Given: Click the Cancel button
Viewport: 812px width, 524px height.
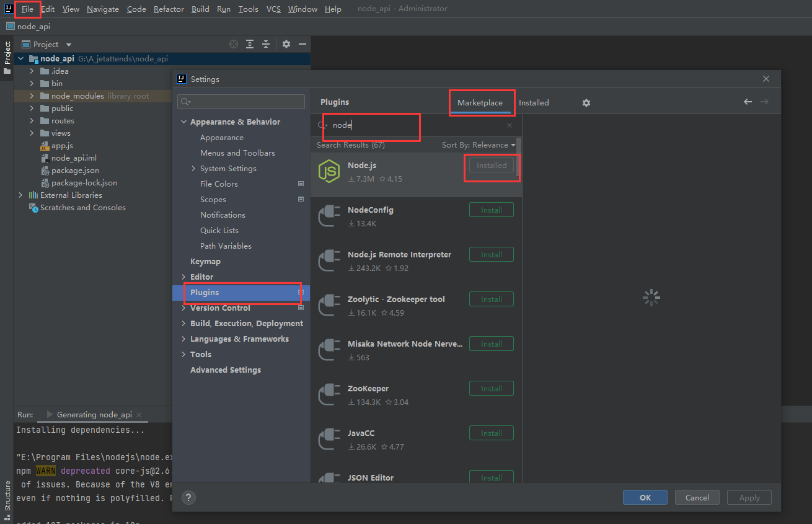Looking at the screenshot, I should pos(697,497).
